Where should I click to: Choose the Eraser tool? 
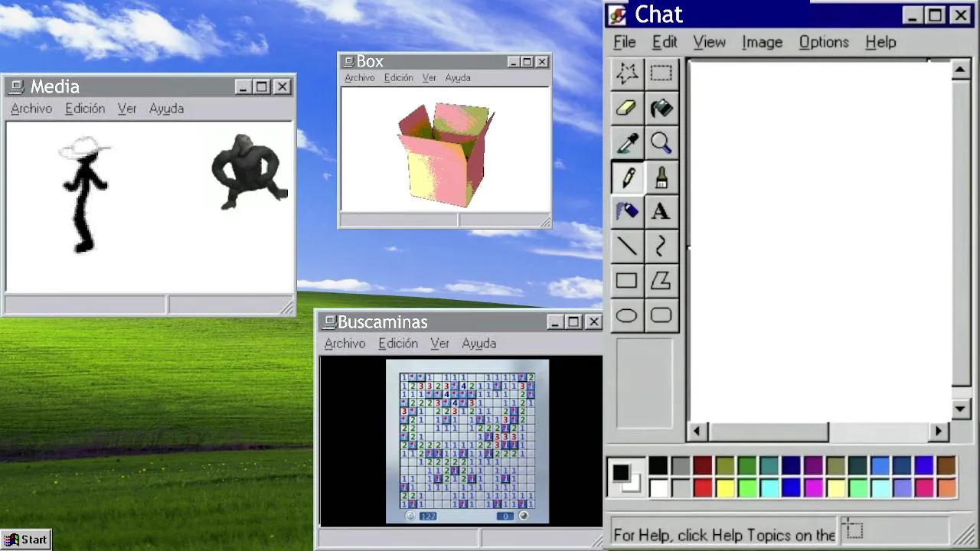[627, 108]
